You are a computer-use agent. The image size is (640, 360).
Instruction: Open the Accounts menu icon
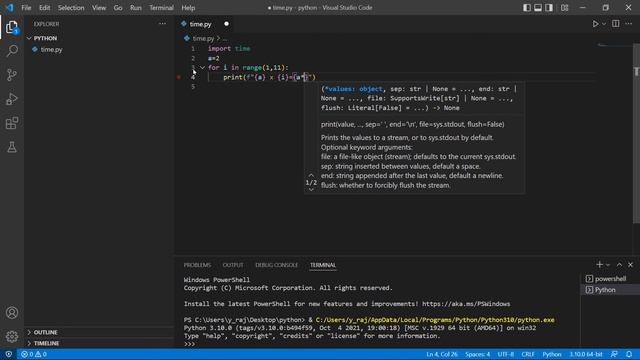(12, 313)
